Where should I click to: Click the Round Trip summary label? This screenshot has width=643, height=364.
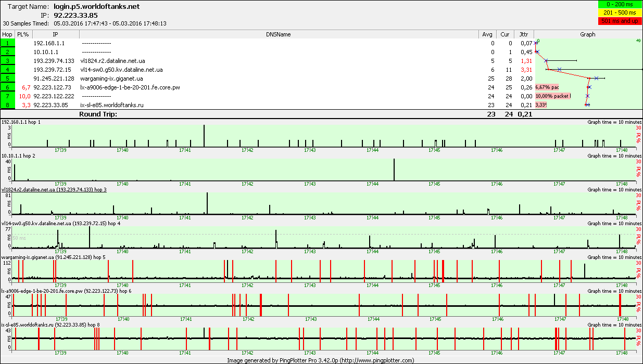click(x=98, y=114)
